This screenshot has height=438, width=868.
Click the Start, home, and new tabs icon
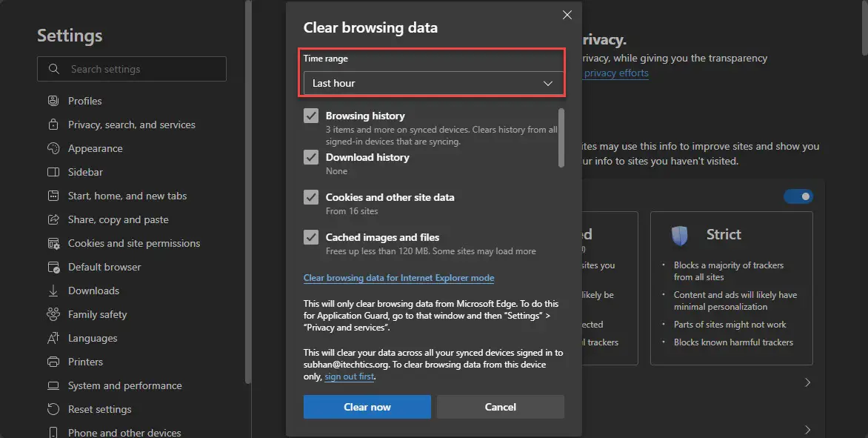53,196
